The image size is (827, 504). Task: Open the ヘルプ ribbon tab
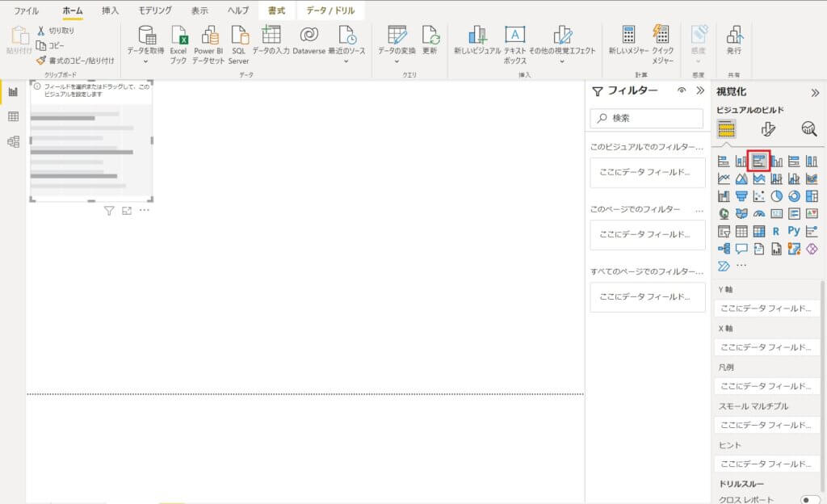[x=238, y=10]
